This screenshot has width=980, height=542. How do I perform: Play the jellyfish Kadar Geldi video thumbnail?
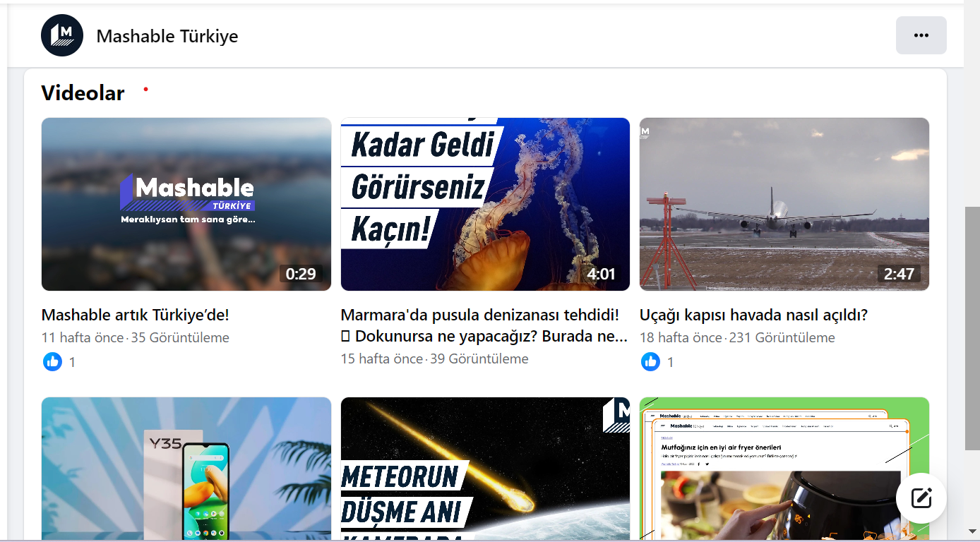tap(485, 204)
